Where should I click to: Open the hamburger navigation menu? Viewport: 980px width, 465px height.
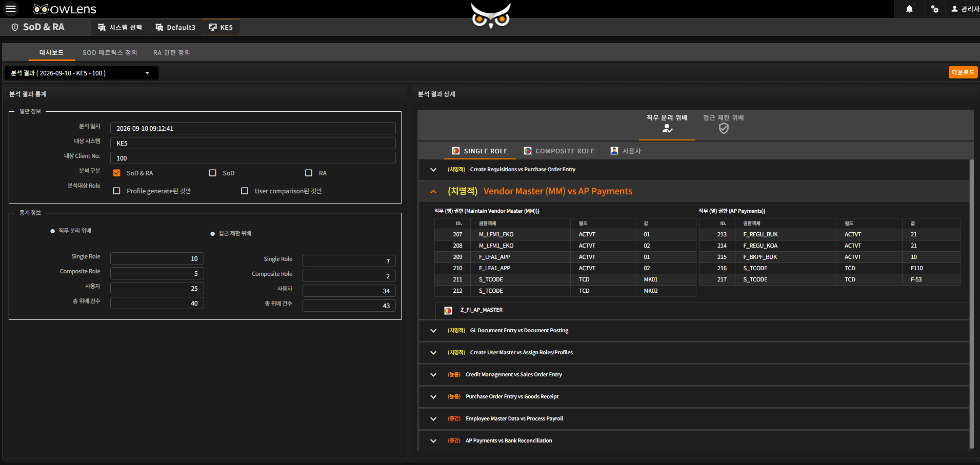(10, 9)
